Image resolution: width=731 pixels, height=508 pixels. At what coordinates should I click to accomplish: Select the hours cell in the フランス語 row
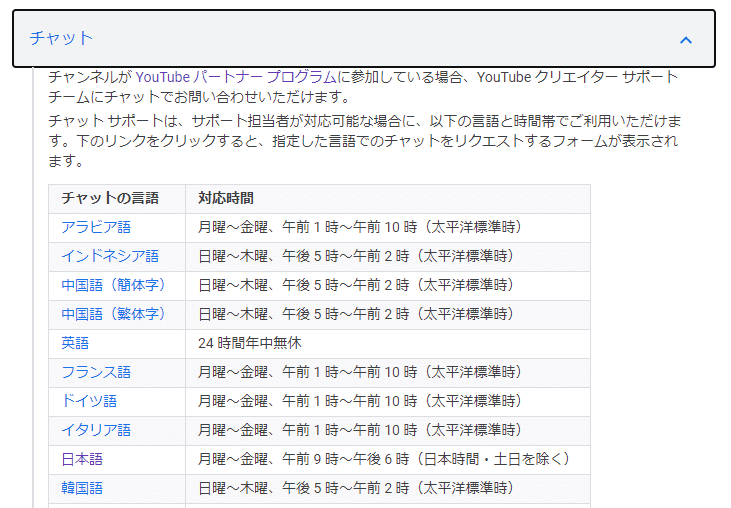(x=388, y=372)
